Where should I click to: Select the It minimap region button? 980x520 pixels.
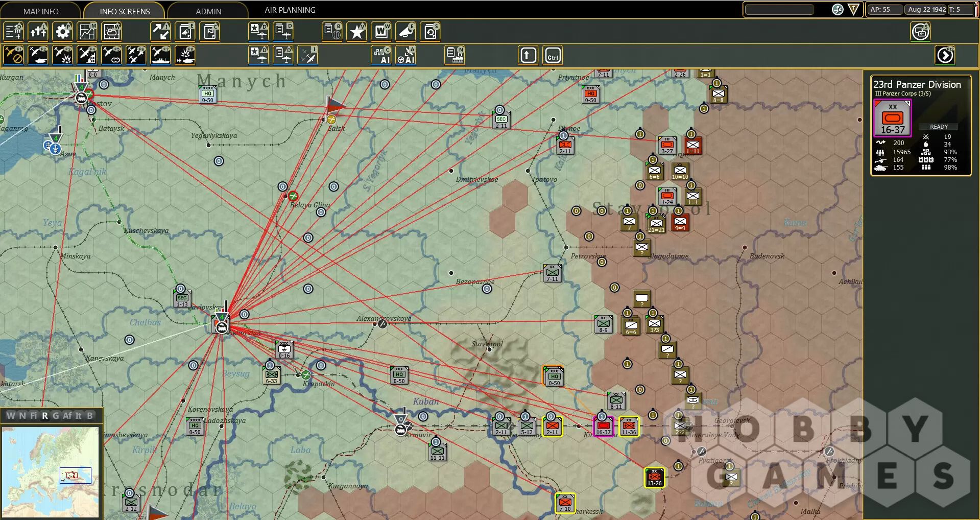coord(78,416)
